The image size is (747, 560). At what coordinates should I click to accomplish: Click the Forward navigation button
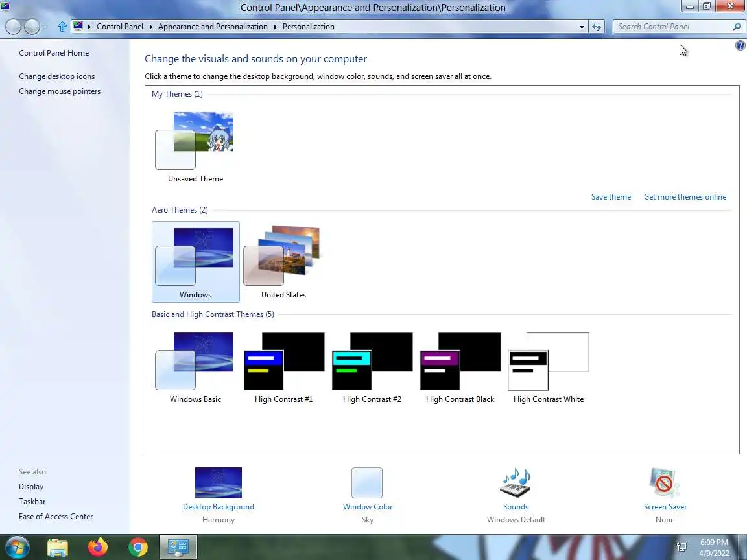pos(31,27)
